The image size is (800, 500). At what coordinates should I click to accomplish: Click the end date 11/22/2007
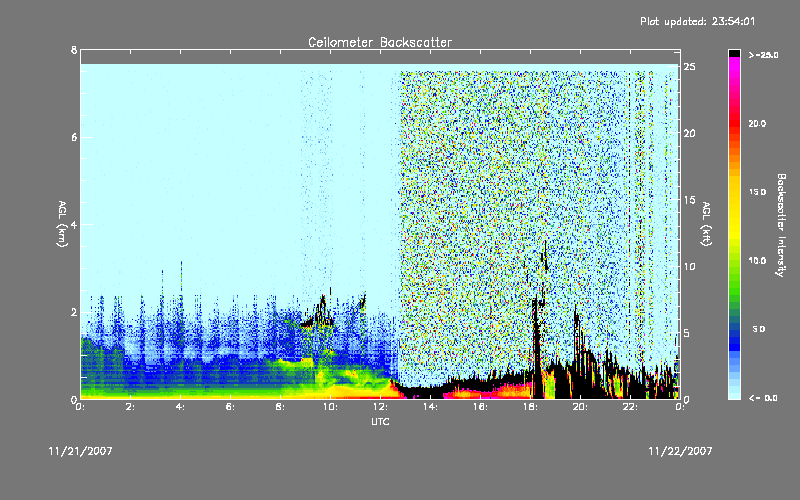point(680,451)
